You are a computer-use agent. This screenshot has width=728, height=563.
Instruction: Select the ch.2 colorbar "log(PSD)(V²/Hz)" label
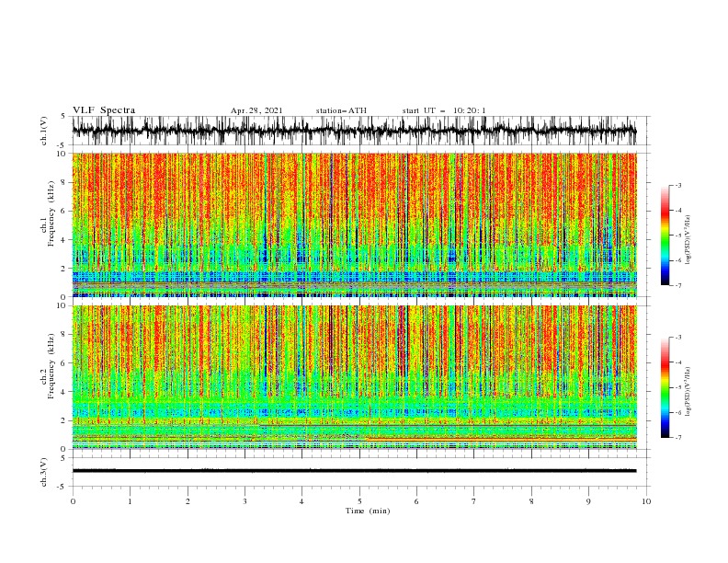(688, 392)
